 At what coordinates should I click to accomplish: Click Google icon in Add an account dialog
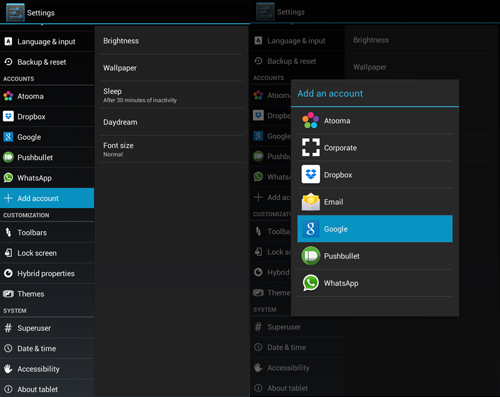point(311,229)
